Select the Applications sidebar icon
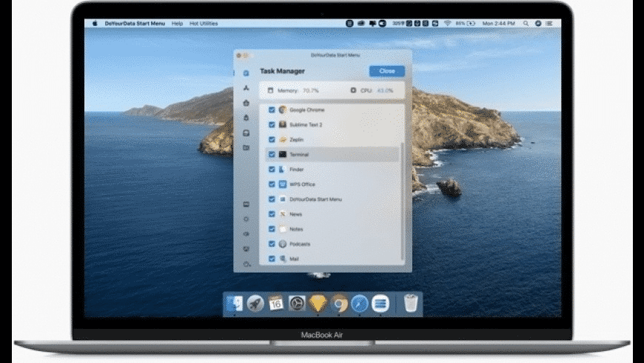The image size is (644, 363). coord(246,88)
